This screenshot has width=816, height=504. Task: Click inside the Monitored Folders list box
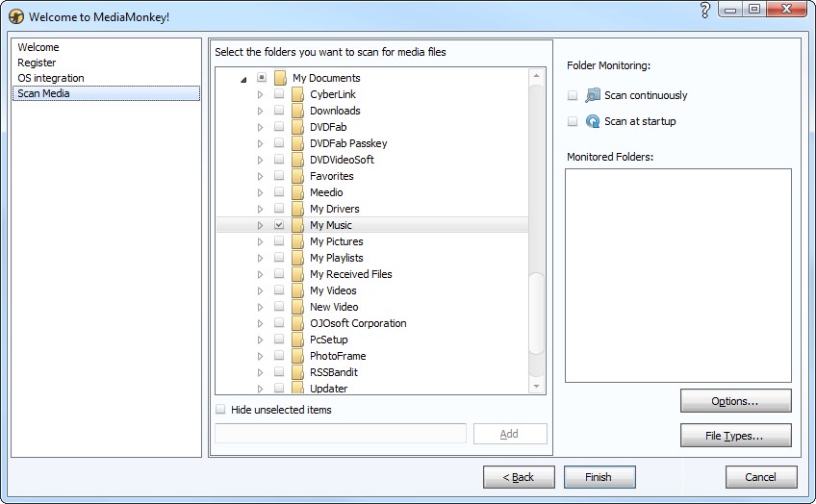pyautogui.click(x=678, y=275)
